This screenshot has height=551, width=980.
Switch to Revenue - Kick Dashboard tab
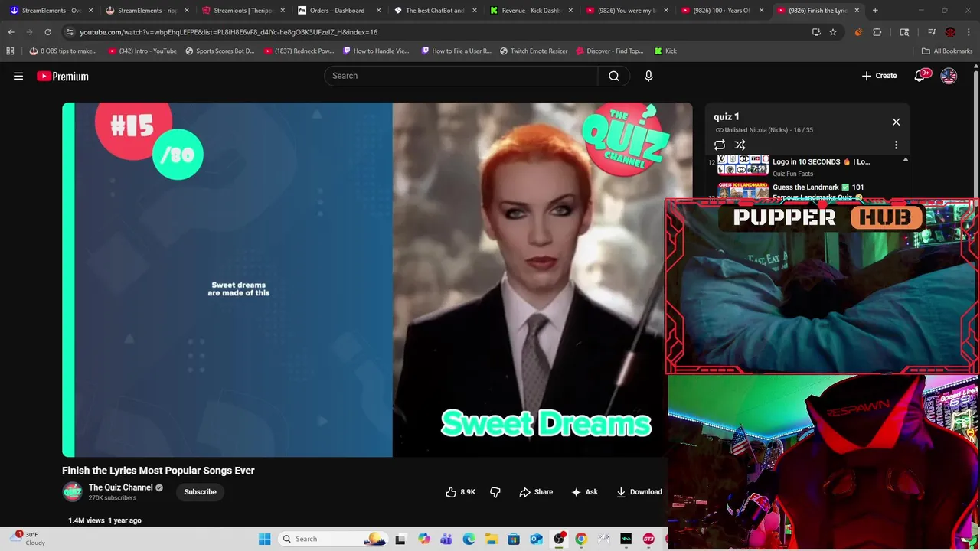point(530,11)
